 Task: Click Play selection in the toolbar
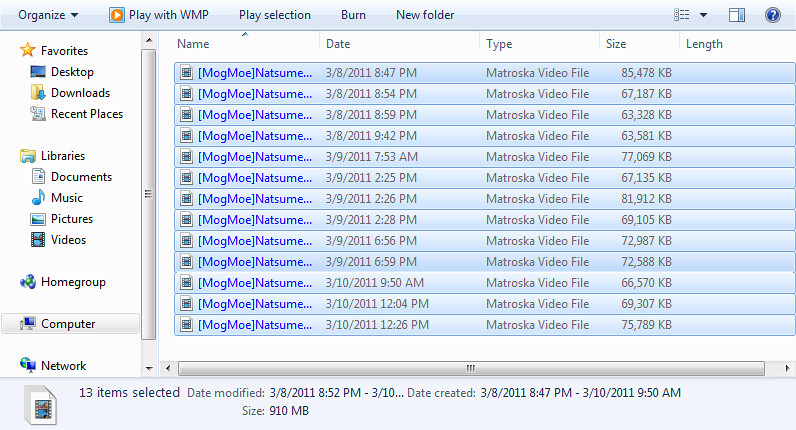pyautogui.click(x=275, y=15)
